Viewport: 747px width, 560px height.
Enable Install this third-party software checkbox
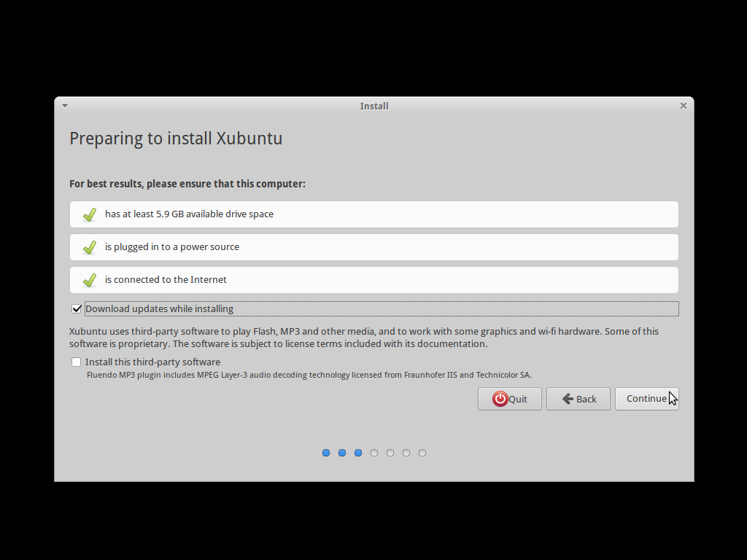[x=76, y=362]
